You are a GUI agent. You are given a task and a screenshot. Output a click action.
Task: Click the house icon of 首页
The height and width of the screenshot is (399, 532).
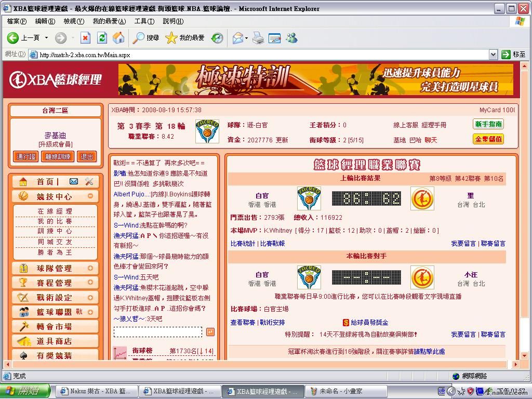(x=23, y=181)
